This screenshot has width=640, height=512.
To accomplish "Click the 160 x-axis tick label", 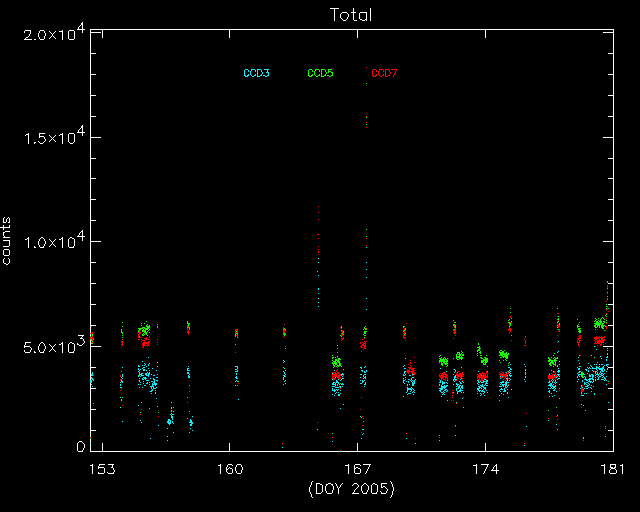I will pyautogui.click(x=229, y=469).
